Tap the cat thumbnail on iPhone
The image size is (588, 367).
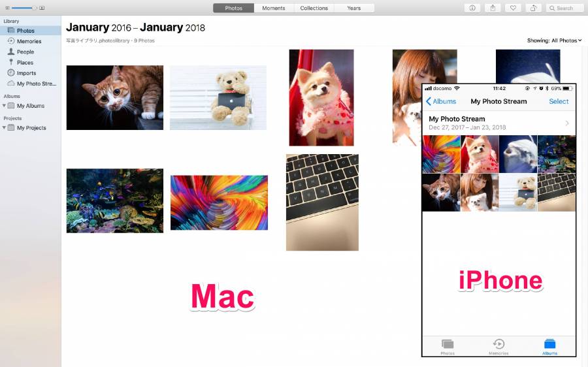pos(441,192)
